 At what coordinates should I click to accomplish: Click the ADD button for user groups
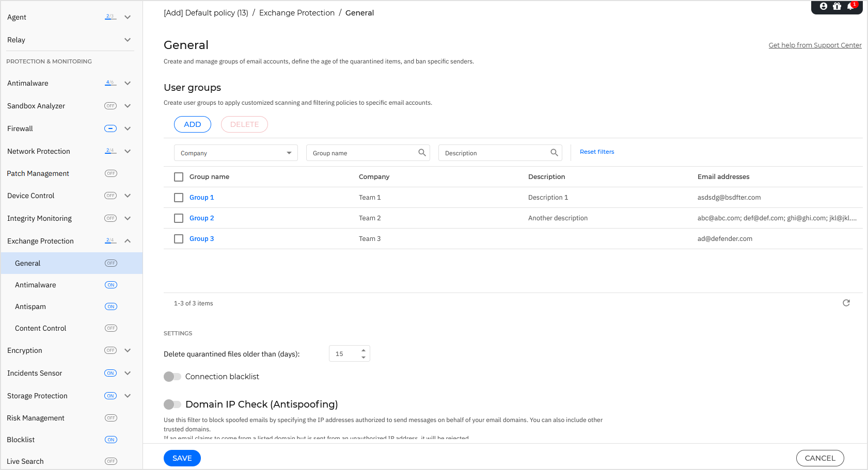(x=193, y=124)
